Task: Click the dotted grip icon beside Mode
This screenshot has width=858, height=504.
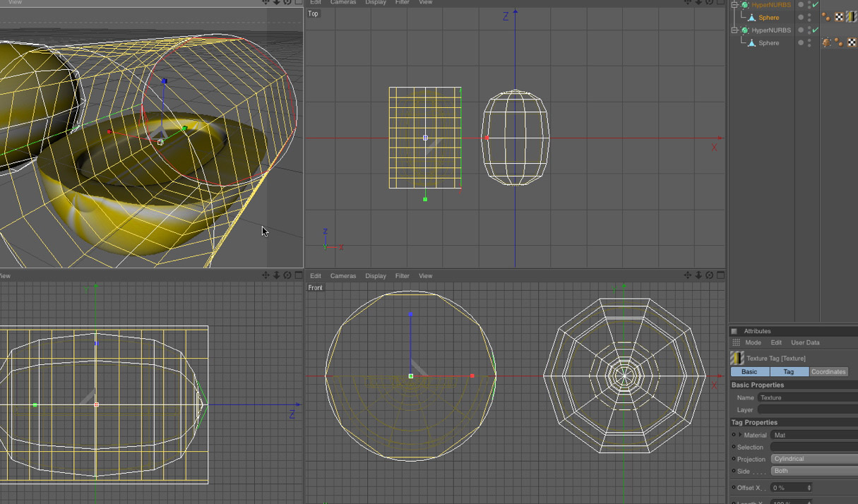Action: click(737, 342)
